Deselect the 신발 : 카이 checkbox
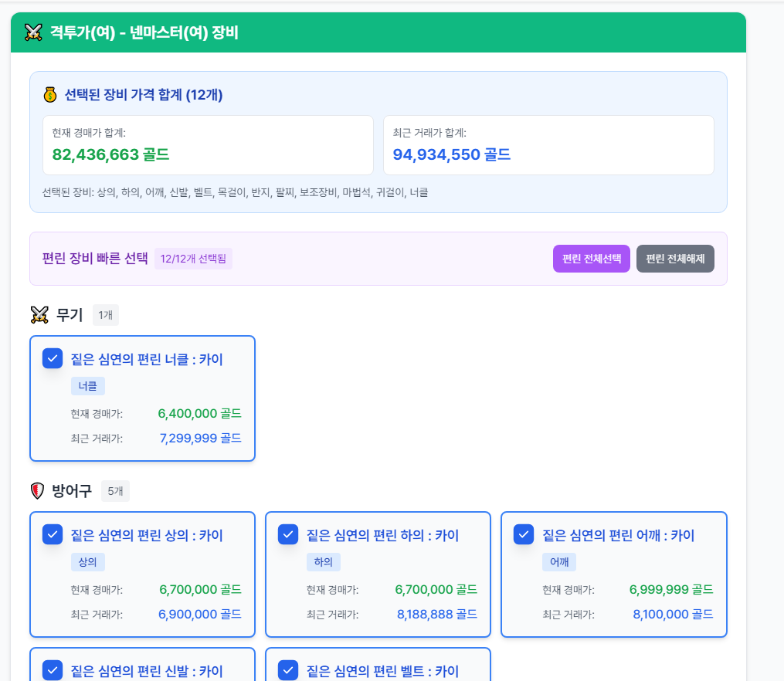 point(53,670)
